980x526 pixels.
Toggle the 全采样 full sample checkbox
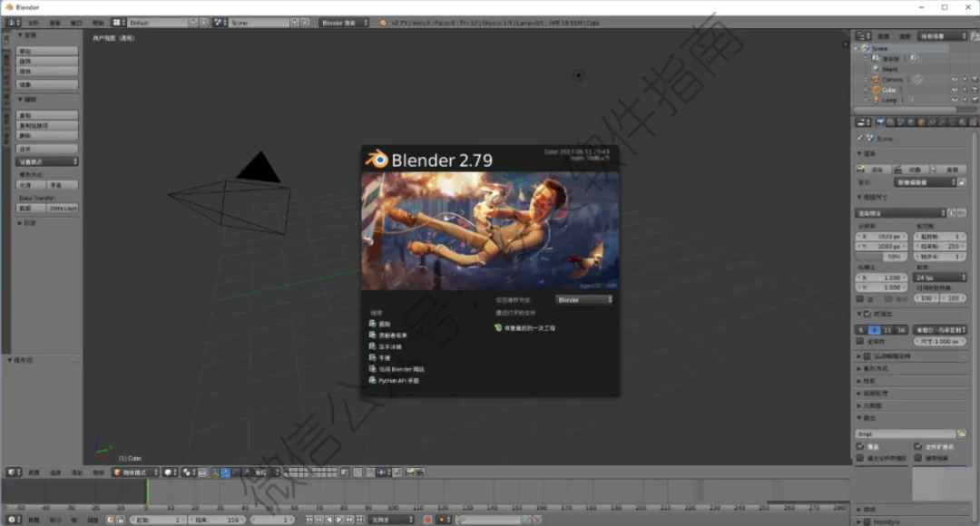860,341
